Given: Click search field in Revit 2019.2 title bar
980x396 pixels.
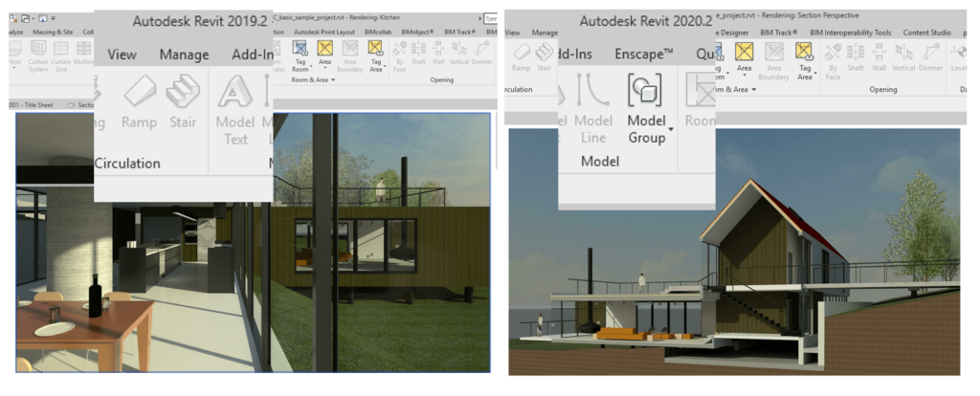Looking at the screenshot, I should (491, 18).
